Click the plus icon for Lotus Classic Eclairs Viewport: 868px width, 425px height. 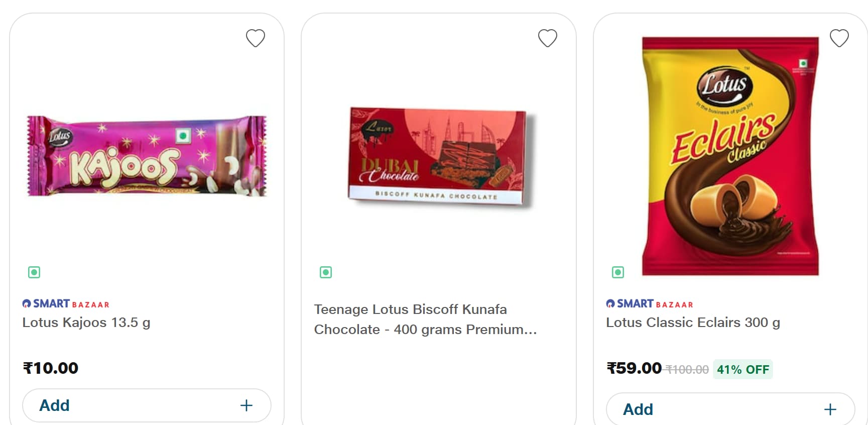coord(830,409)
